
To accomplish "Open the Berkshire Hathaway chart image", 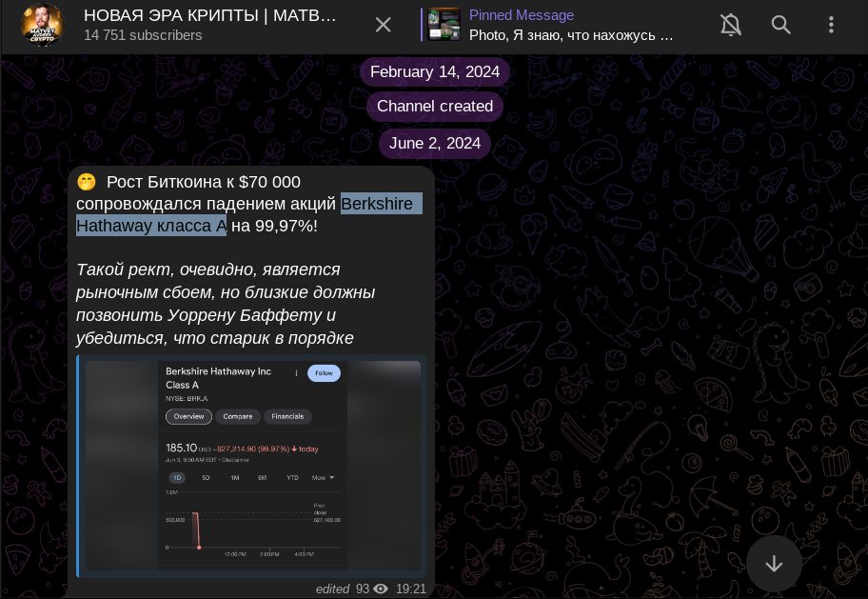I will [x=253, y=466].
